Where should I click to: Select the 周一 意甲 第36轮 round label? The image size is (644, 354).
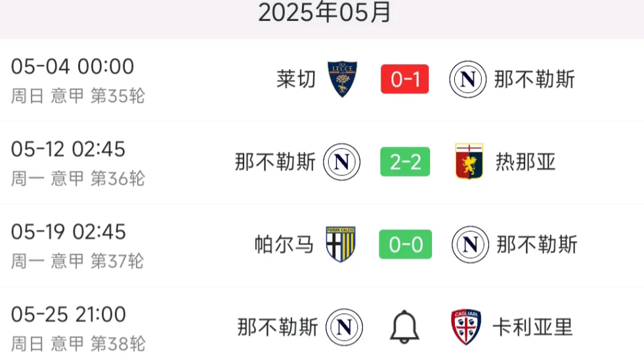click(x=78, y=178)
